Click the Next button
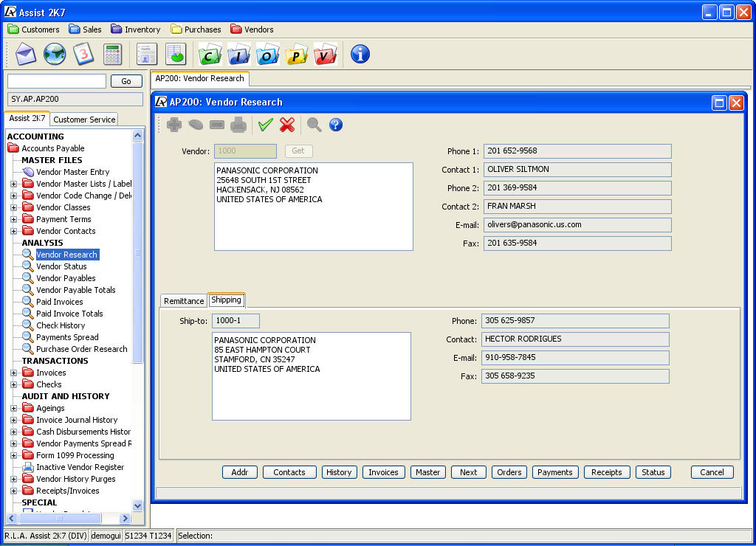This screenshot has height=546, width=756. click(468, 472)
